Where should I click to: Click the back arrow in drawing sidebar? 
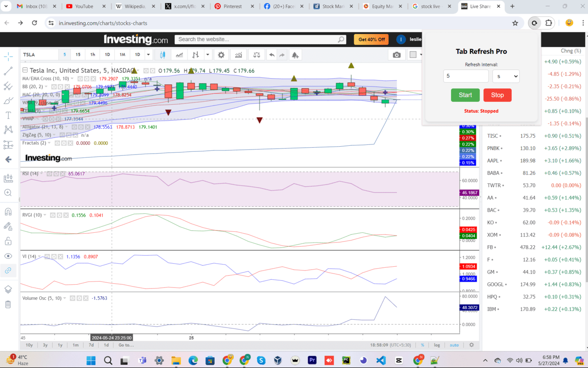pos(8,160)
